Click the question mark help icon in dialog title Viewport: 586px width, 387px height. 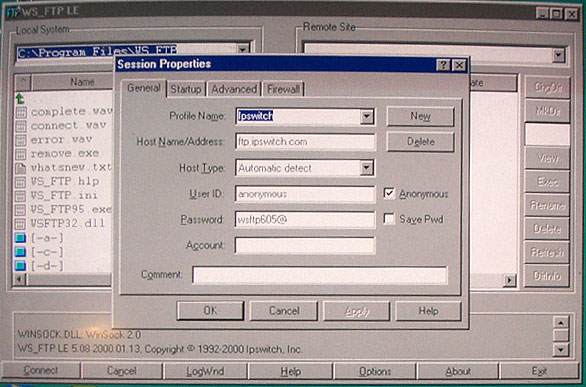click(x=443, y=65)
